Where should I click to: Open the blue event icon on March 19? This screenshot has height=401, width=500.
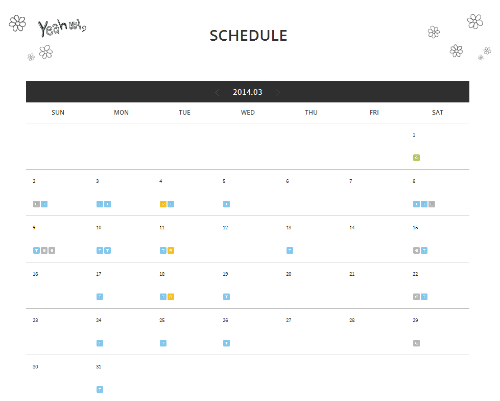[226, 297]
